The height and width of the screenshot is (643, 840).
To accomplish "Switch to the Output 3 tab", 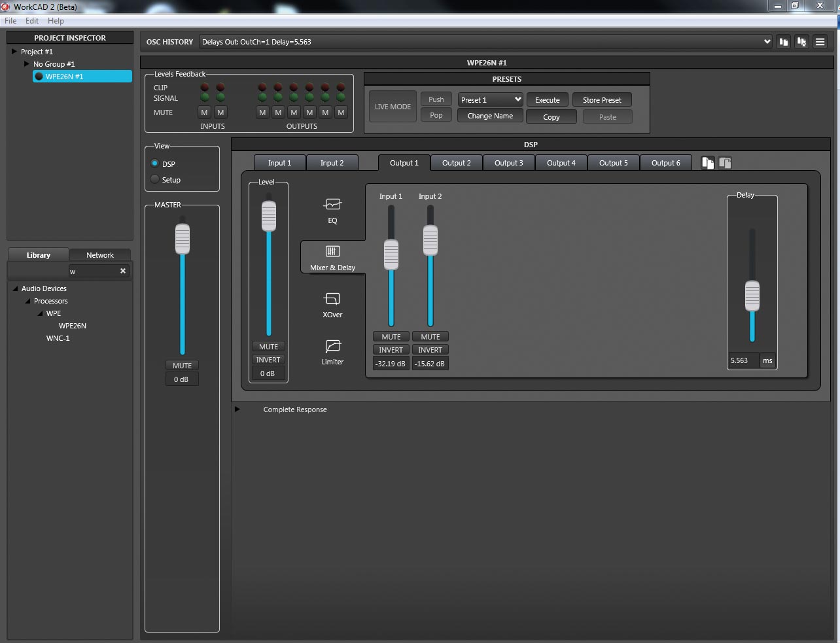I will [508, 163].
